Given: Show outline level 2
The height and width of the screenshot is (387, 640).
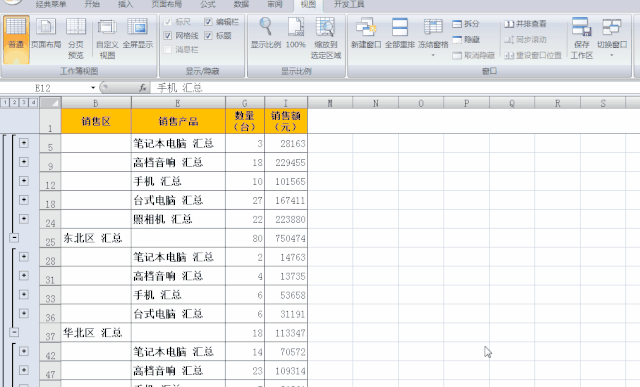Looking at the screenshot, I should [14, 102].
